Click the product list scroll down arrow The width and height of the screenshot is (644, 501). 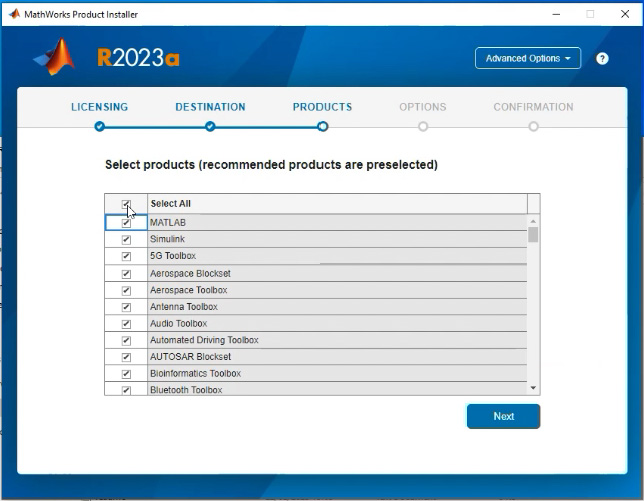[x=533, y=387]
